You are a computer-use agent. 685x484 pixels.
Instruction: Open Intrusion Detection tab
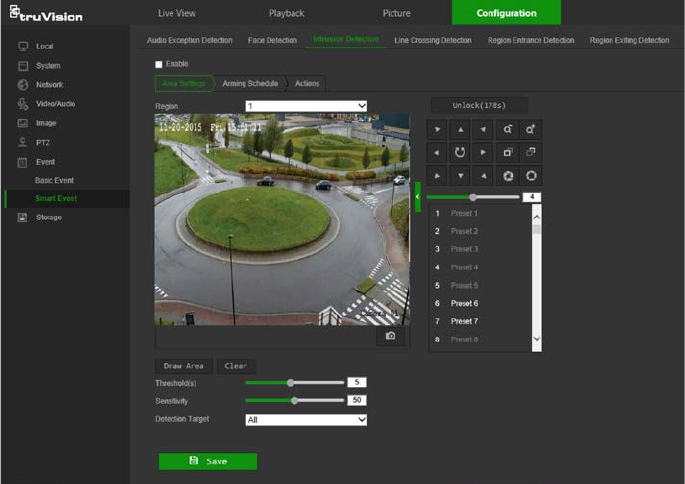point(346,39)
